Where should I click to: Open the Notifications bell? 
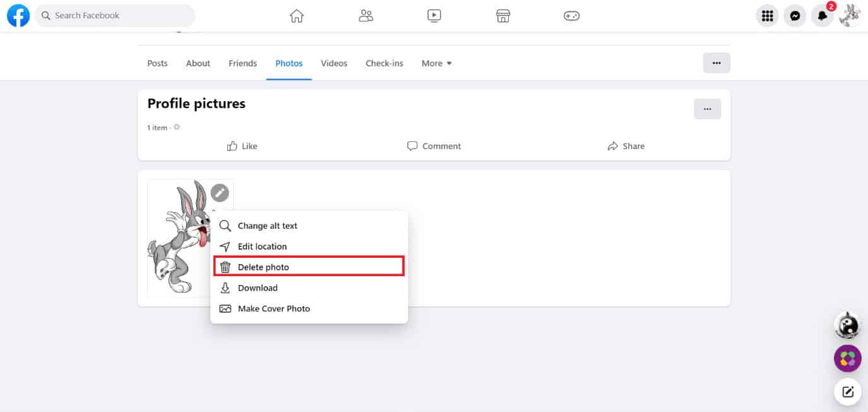coord(822,16)
